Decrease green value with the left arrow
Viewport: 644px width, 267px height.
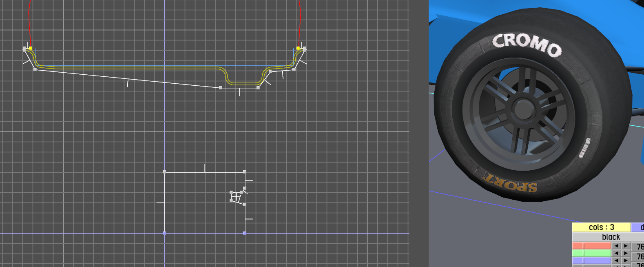(616, 253)
